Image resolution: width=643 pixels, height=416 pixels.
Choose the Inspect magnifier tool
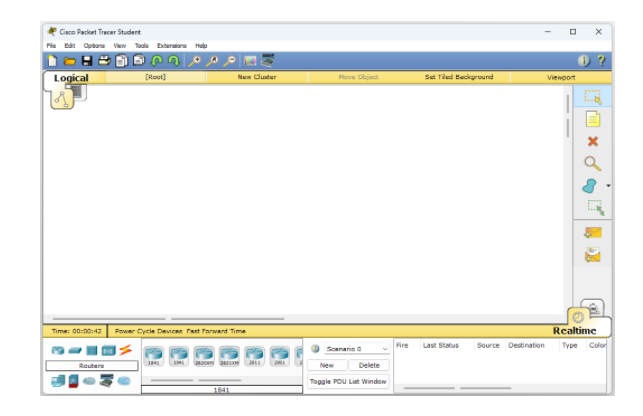point(592,163)
